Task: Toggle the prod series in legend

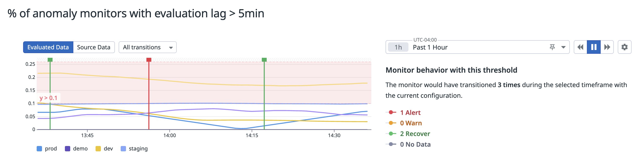Action: tap(47, 149)
